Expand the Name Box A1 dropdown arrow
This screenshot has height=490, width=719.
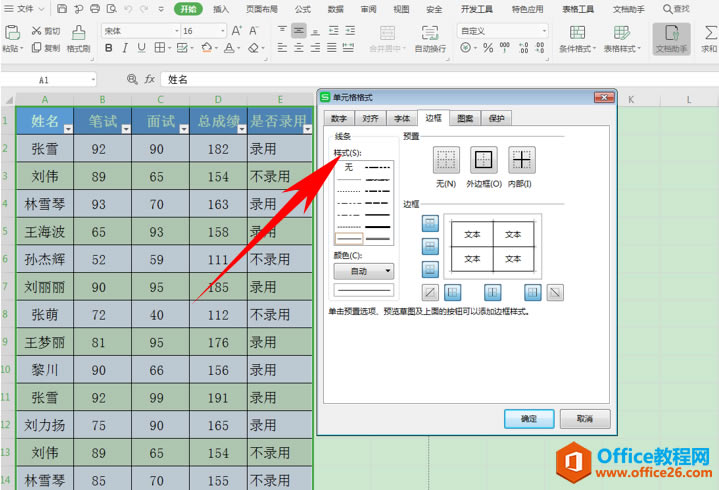93,80
